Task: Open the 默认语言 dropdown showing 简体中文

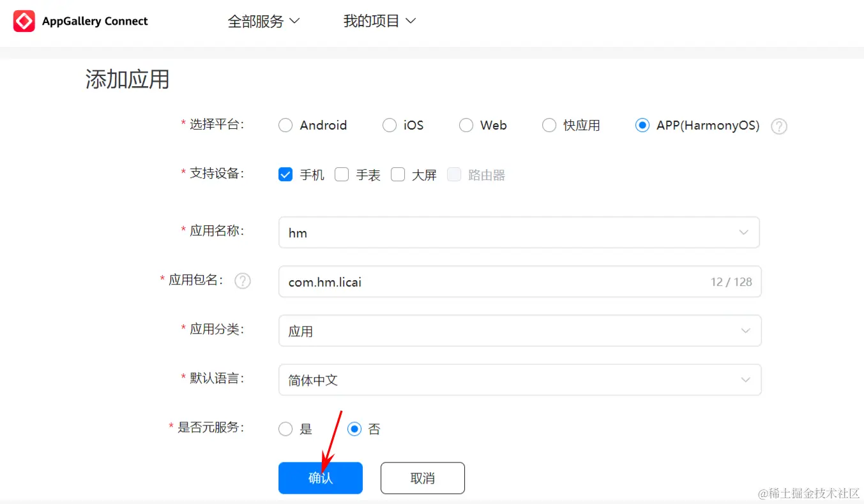Action: pos(520,380)
